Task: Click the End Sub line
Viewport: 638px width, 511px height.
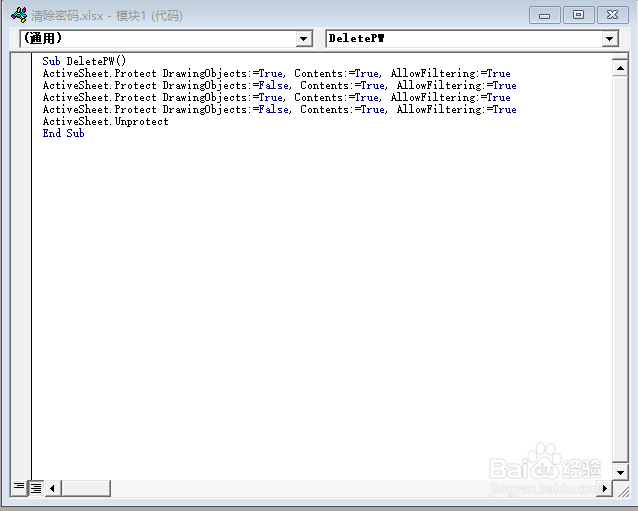Action: [63, 133]
